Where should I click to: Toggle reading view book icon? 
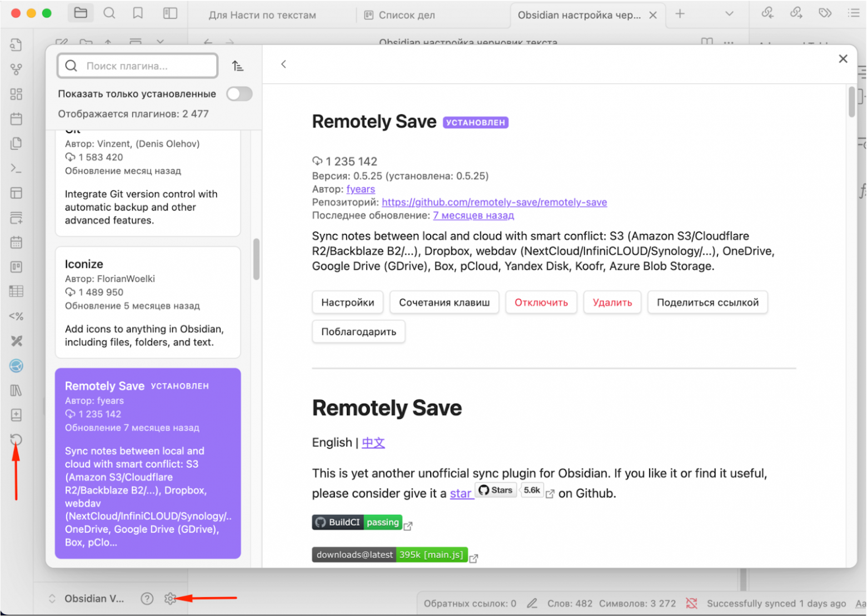[707, 41]
